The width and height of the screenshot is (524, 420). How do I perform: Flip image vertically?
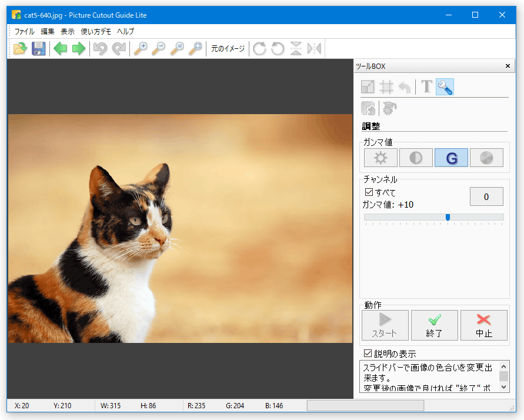pos(296,48)
